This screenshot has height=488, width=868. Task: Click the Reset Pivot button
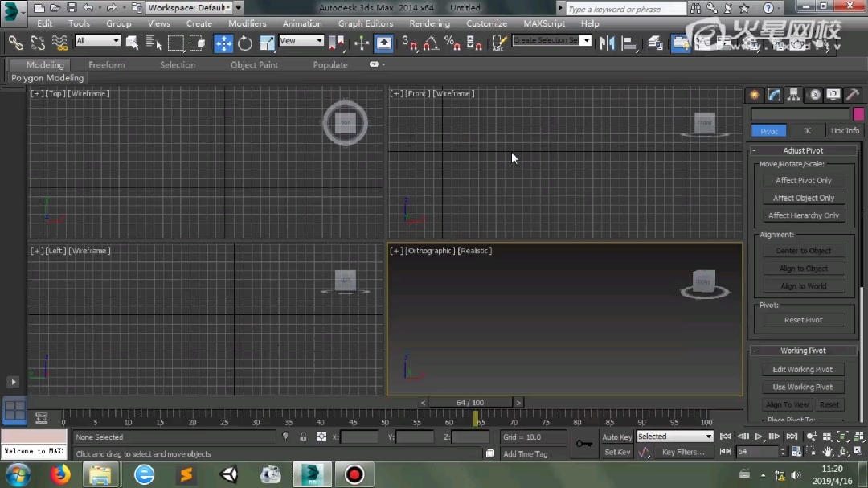pos(803,320)
